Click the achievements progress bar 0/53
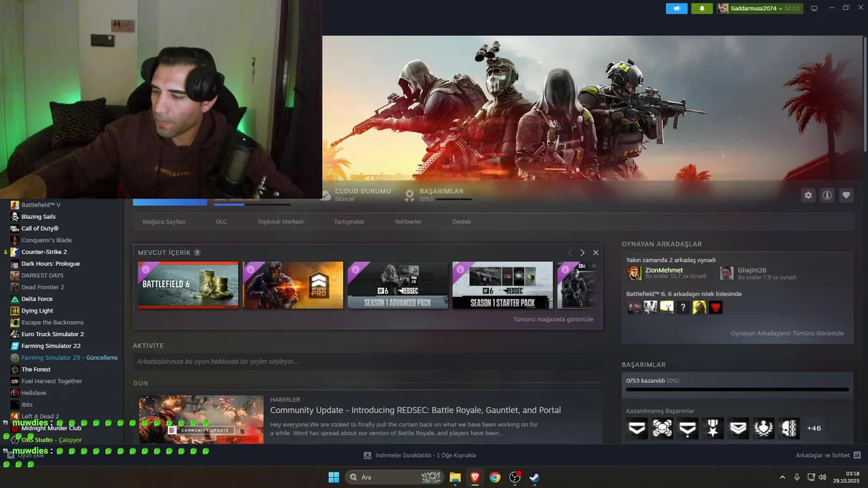The width and height of the screenshot is (868, 488). 737,390
